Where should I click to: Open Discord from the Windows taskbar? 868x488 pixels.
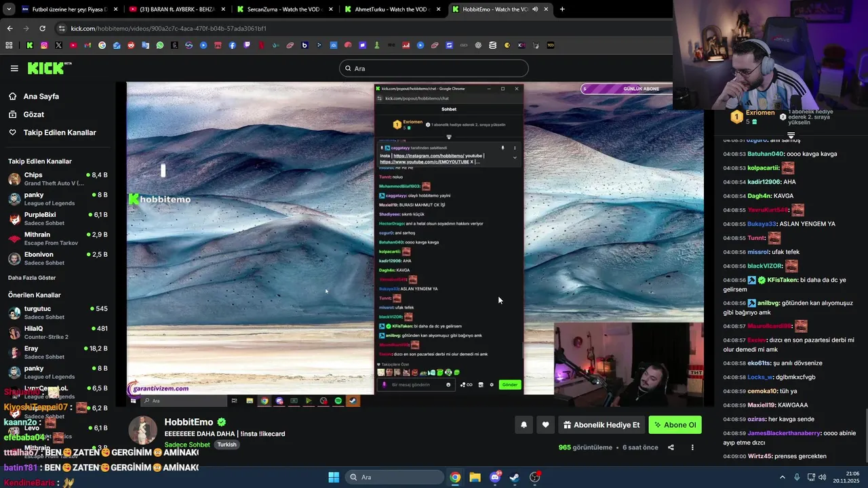[495, 477]
